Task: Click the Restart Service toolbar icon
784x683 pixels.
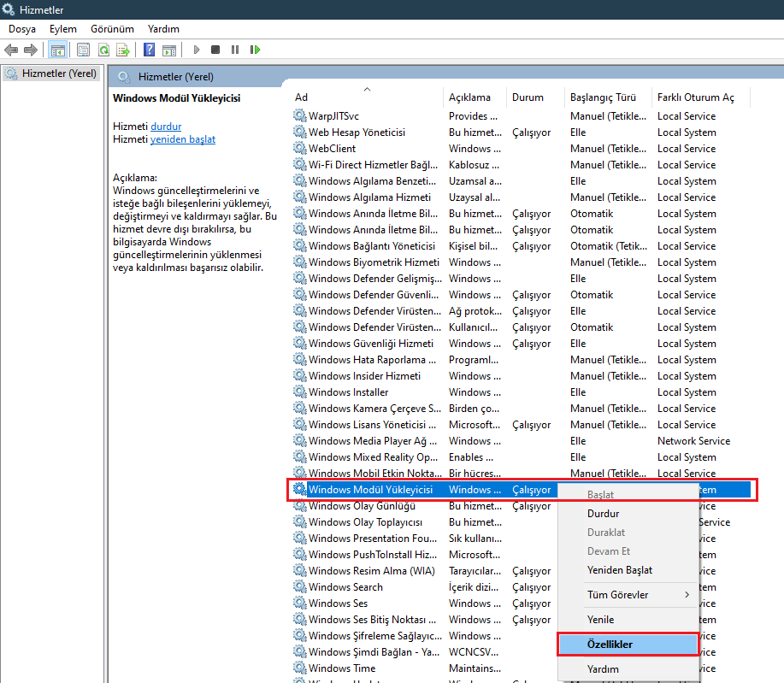Action: [x=255, y=50]
